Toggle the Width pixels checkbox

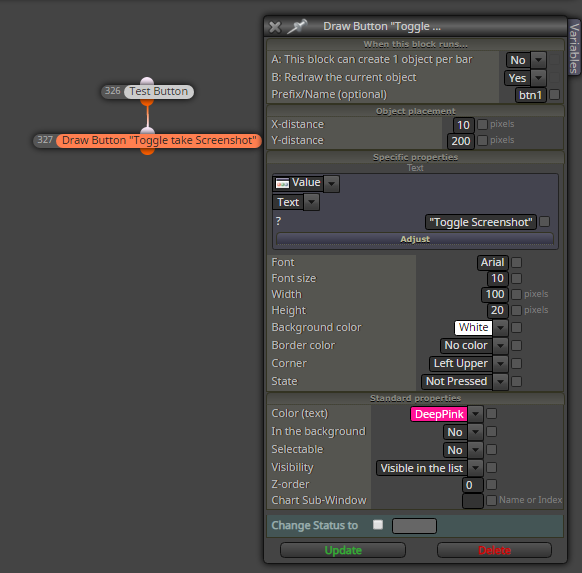point(516,294)
